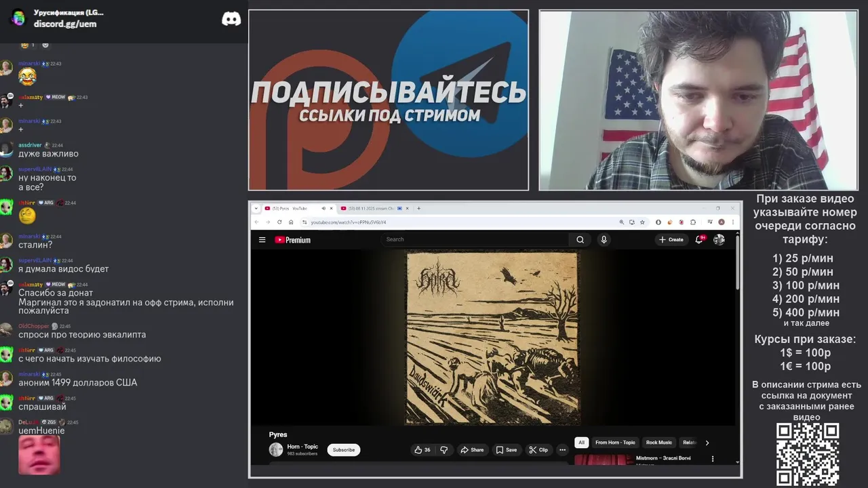Click the 'Спасибо за донат' chat message
The width and height of the screenshot is (868, 488).
coord(56,293)
